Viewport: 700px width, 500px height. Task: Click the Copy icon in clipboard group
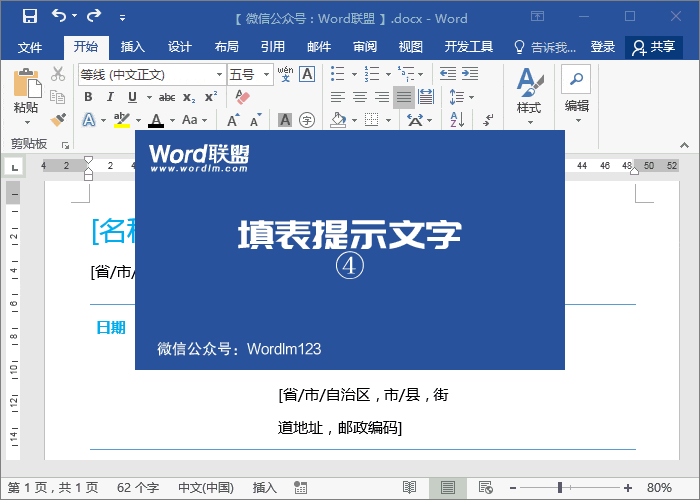tap(58, 96)
